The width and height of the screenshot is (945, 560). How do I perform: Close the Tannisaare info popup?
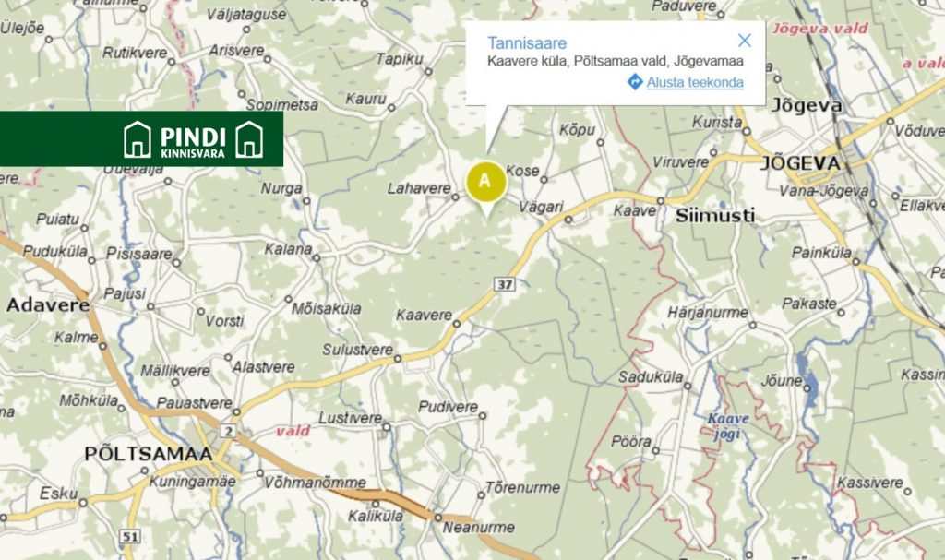[x=745, y=41]
